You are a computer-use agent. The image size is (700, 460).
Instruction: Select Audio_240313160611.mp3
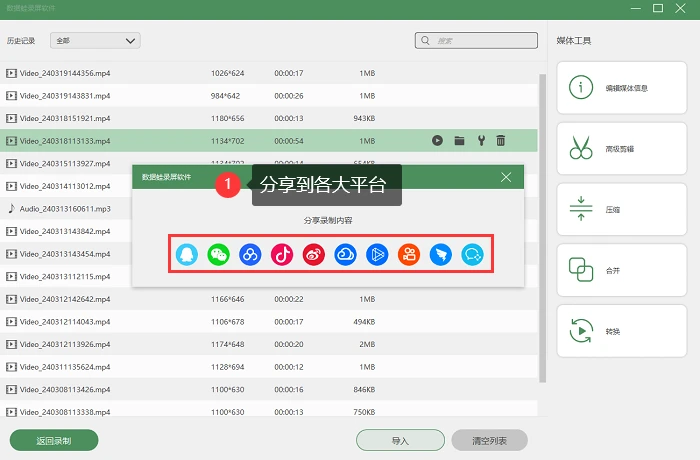[65, 209]
